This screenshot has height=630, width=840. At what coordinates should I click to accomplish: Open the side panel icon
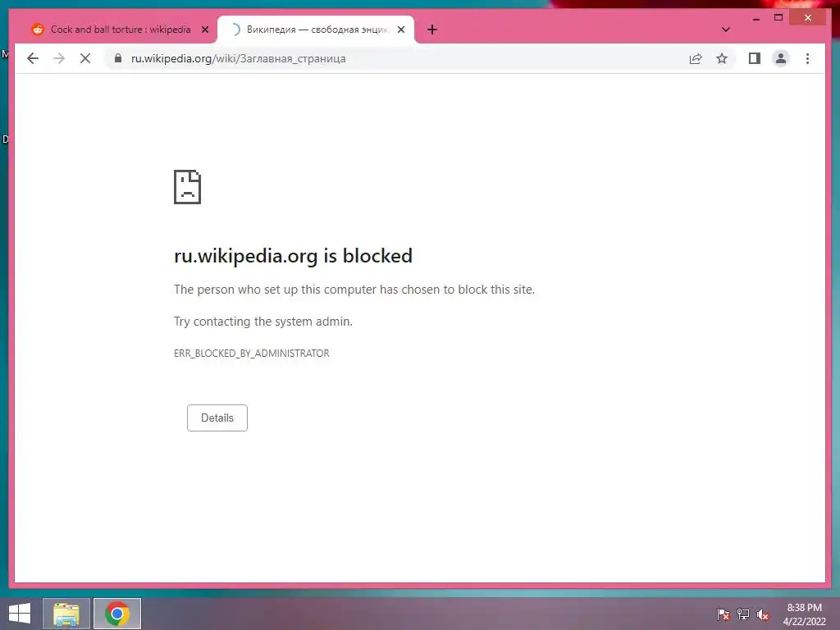pos(755,58)
